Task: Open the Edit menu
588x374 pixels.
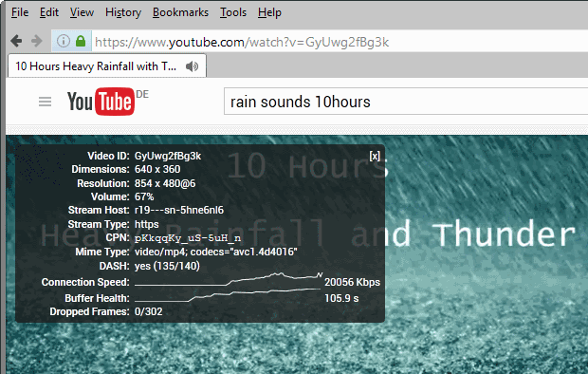Action: pos(49,12)
